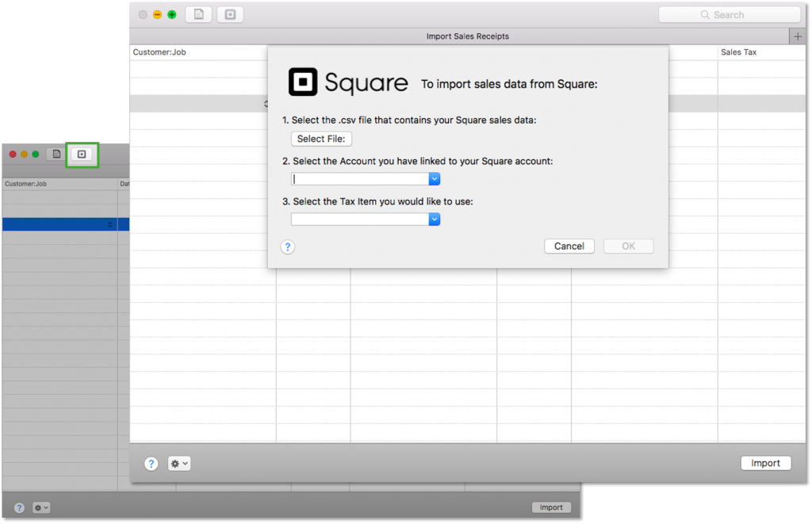
Task: Click the document icon in front window toolbar
Action: (x=199, y=14)
